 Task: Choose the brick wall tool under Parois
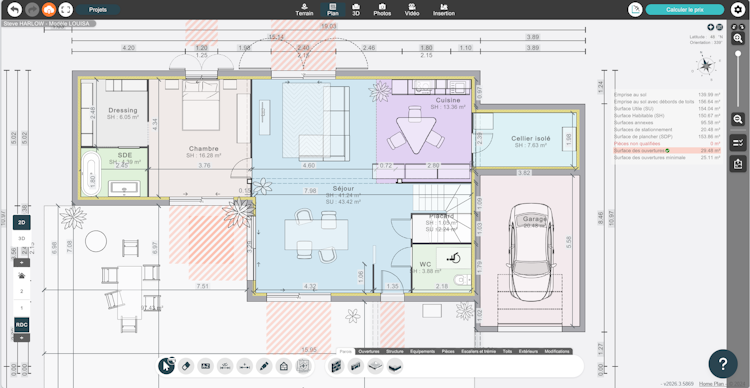[x=337, y=366]
